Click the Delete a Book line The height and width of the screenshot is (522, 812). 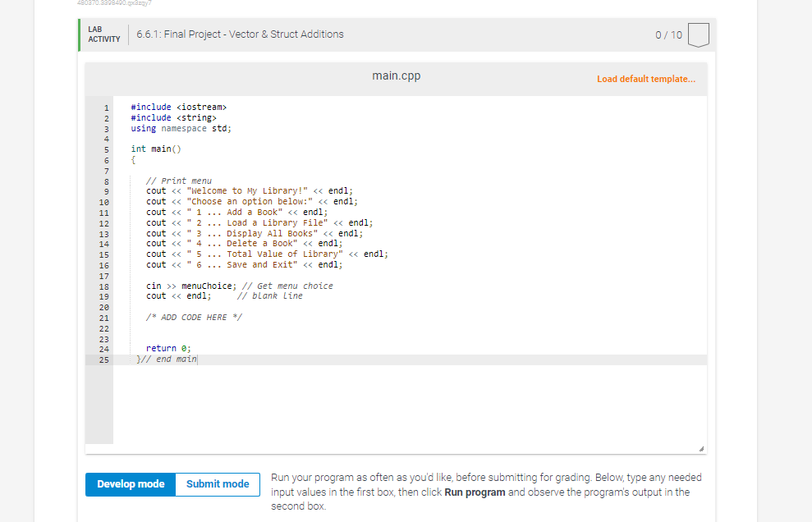point(244,244)
